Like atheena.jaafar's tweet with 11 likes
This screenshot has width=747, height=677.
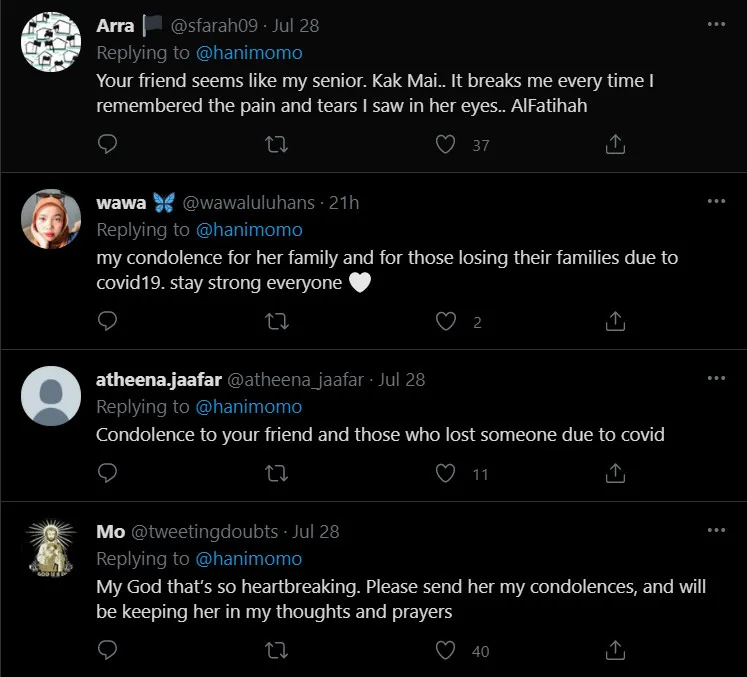pyautogui.click(x=446, y=474)
